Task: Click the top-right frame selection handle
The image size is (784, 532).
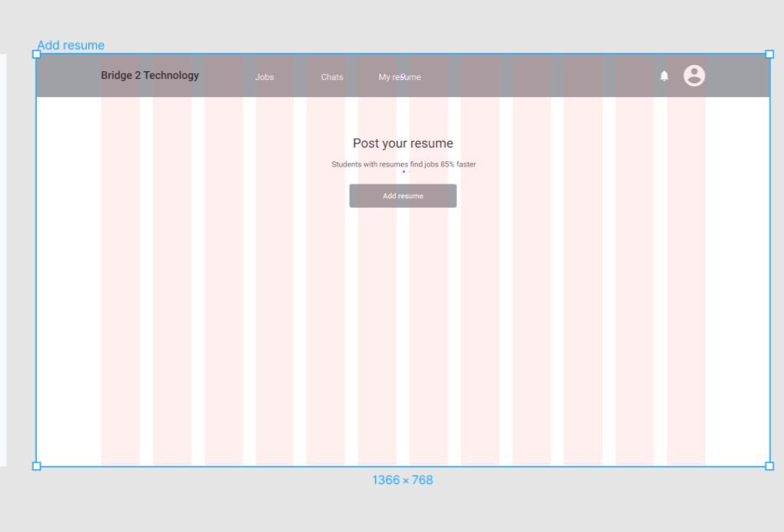Action: tap(769, 54)
